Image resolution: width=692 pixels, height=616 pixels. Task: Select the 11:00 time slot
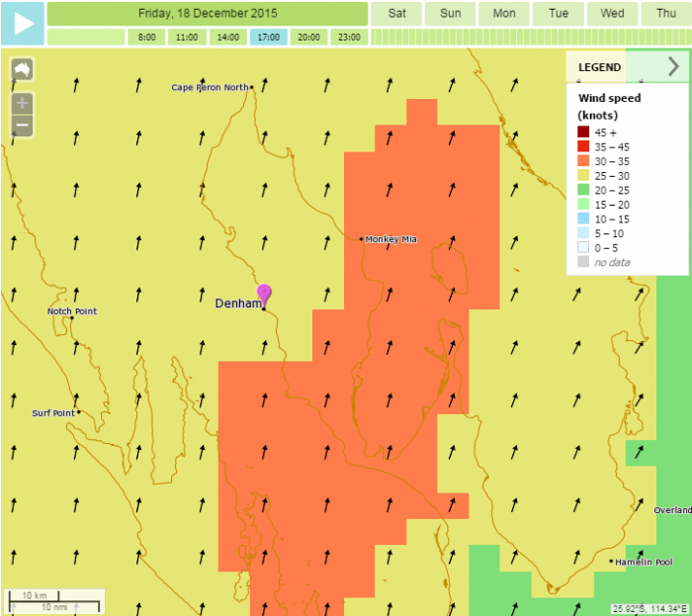tap(187, 37)
